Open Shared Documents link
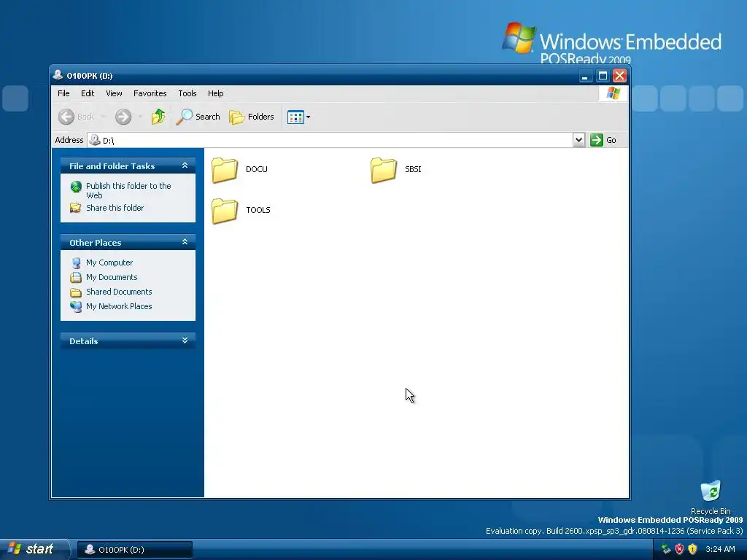The height and width of the screenshot is (560, 747). click(119, 292)
